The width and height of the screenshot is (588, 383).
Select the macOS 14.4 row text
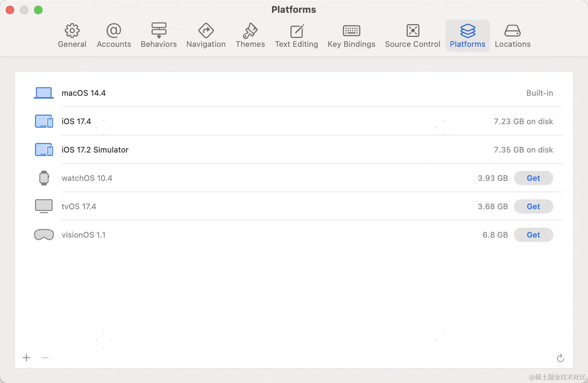(x=84, y=93)
